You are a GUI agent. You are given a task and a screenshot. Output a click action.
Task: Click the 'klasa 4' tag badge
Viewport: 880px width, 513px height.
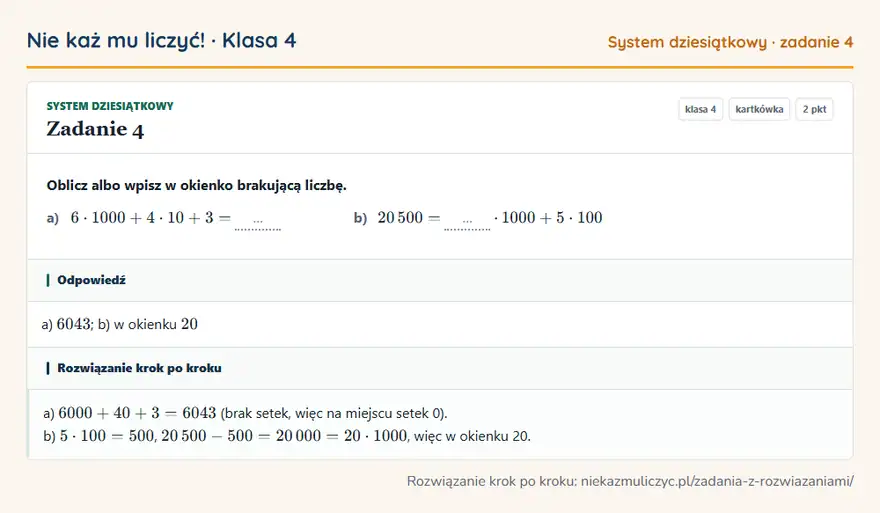(x=700, y=109)
